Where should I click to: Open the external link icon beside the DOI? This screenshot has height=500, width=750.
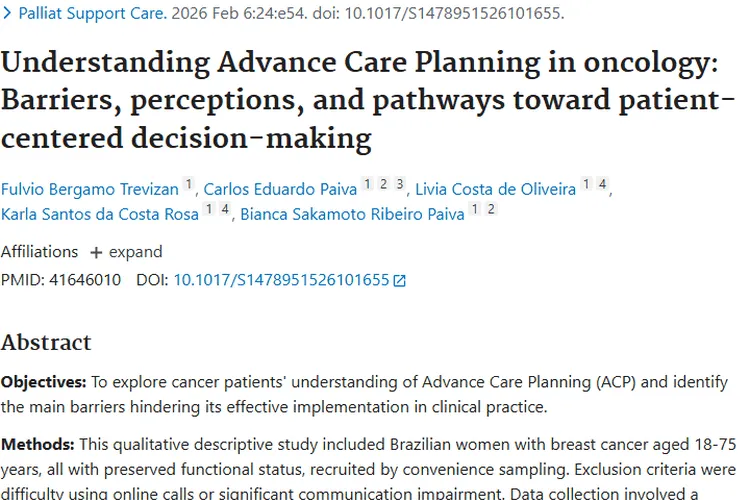point(400,281)
